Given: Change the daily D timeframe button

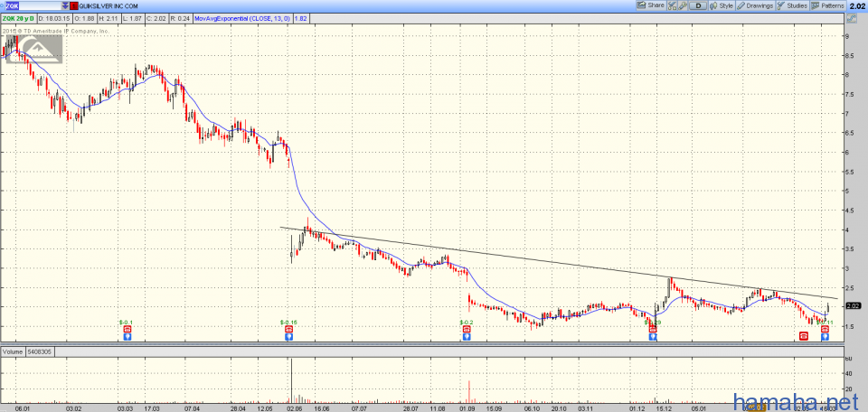Looking at the screenshot, I should coord(699,5).
